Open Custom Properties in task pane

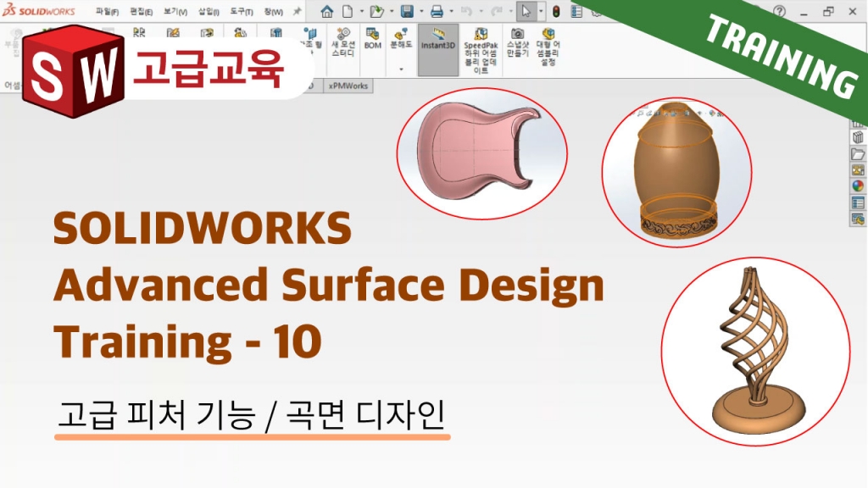pyautogui.click(x=858, y=203)
